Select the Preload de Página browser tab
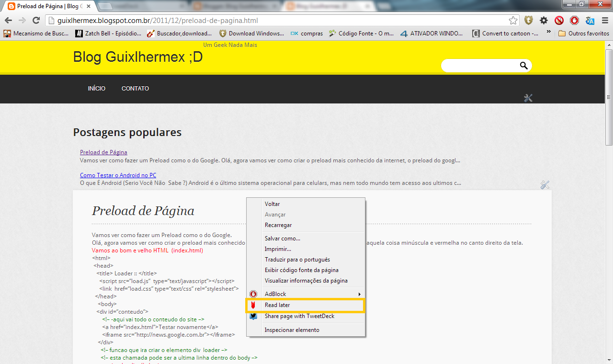Image resolution: width=613 pixels, height=364 pixels. pos(50,6)
